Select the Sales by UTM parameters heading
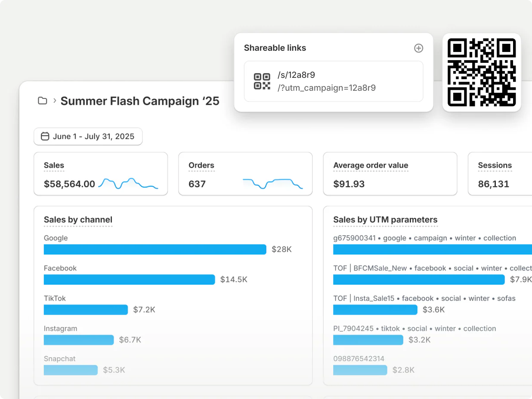 point(385,220)
